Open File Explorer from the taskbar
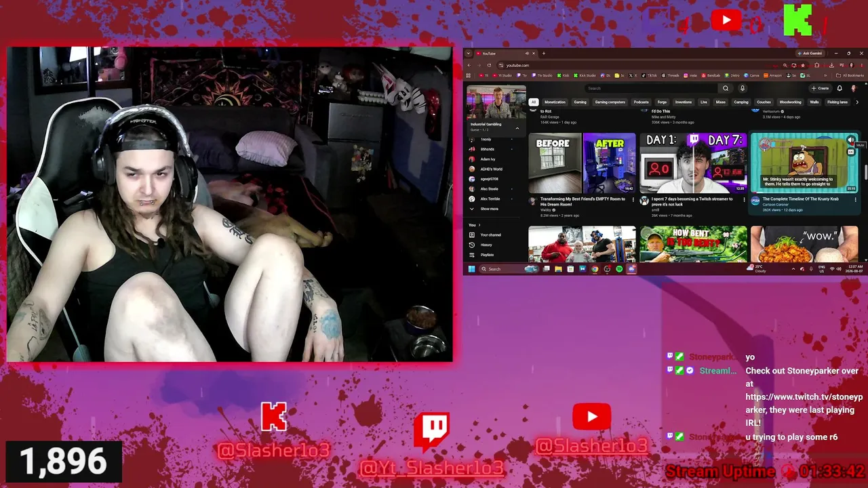Image resolution: width=868 pixels, height=488 pixels. coord(558,269)
